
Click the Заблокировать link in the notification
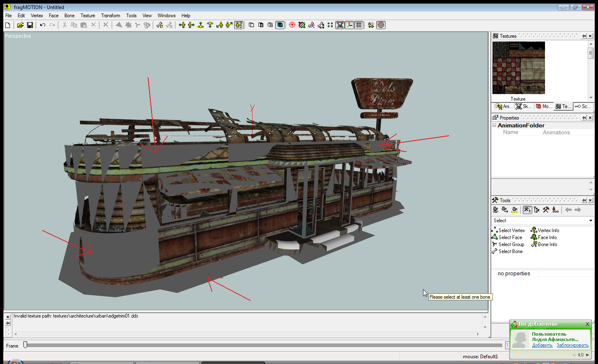[x=572, y=345]
